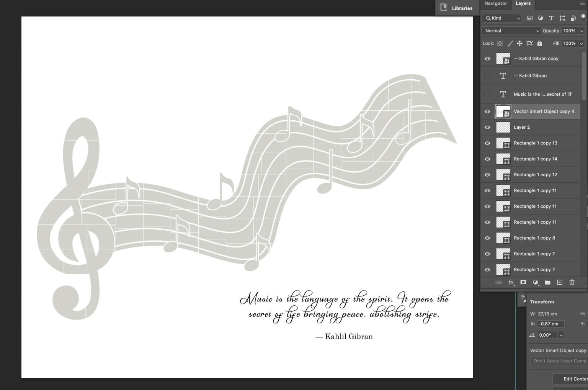Add a layer mask

point(523,282)
